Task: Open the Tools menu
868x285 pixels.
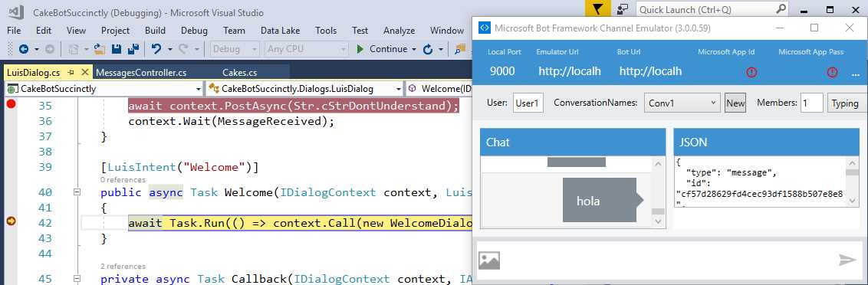Action: pos(326,31)
